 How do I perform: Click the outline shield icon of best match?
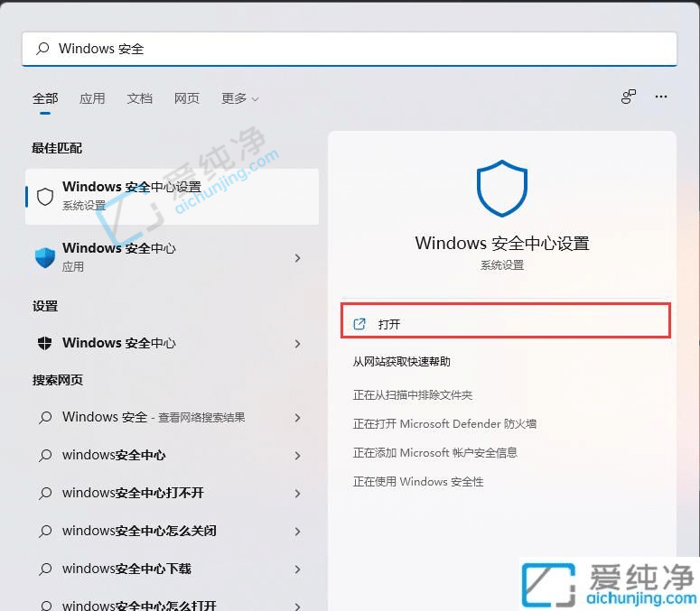coord(45,196)
